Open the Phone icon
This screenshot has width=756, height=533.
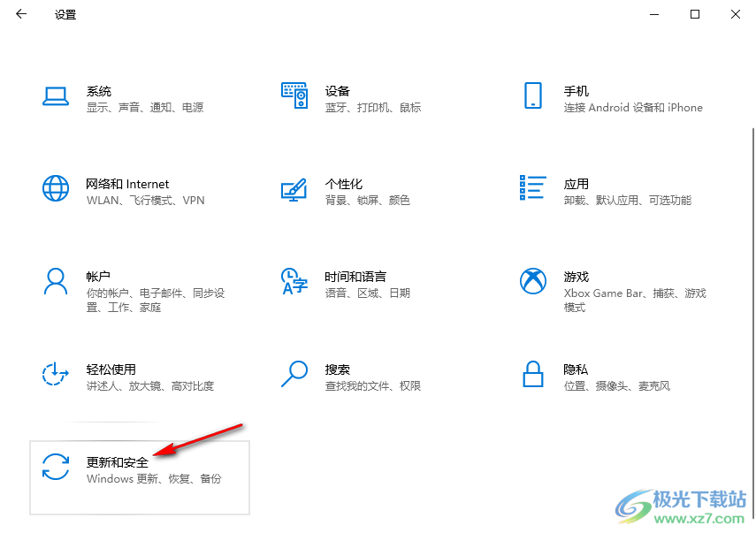[x=533, y=95]
